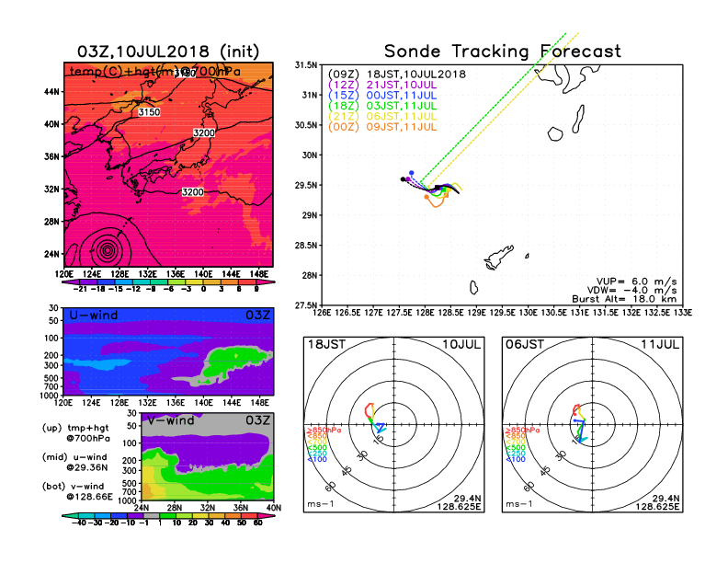
Task: Click the temperature color scale bar
Action: click(168, 280)
